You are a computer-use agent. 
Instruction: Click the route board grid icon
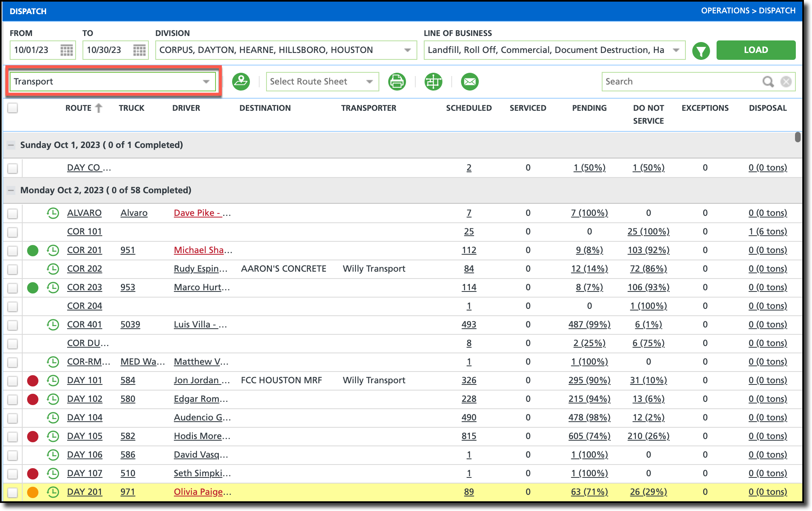(433, 82)
